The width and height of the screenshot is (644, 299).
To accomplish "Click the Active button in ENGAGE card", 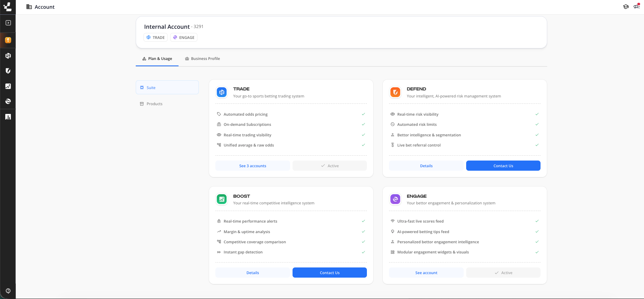I will (x=503, y=273).
